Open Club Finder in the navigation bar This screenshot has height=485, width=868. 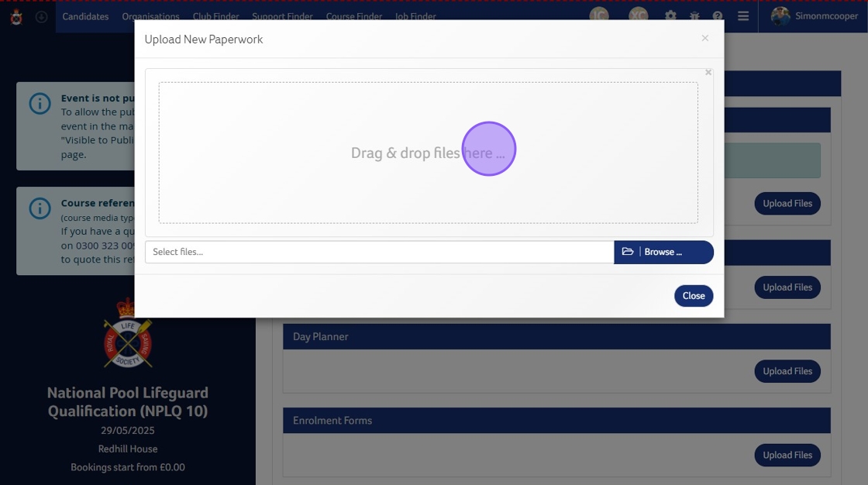(x=216, y=16)
